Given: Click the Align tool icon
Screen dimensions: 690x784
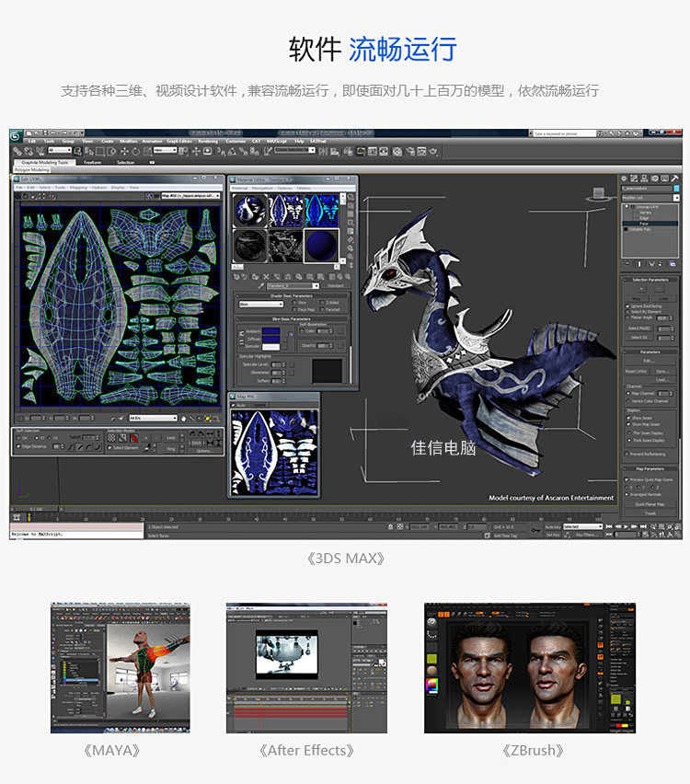Looking at the screenshot, I should tap(335, 151).
